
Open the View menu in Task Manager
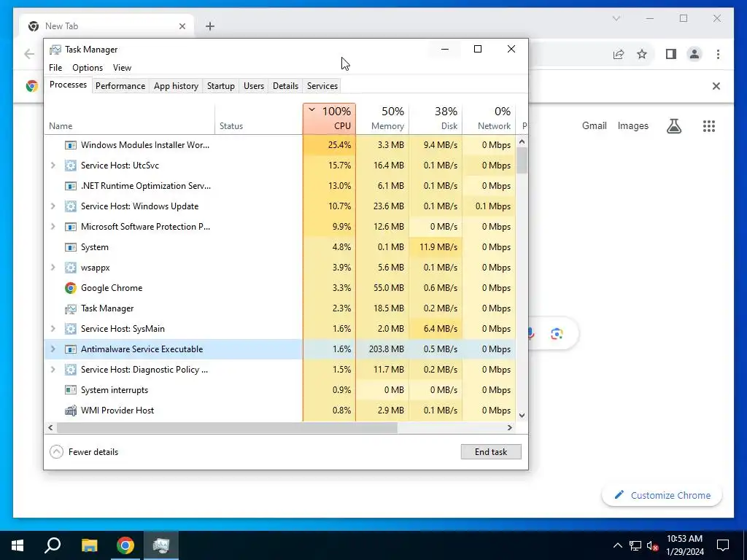point(122,68)
